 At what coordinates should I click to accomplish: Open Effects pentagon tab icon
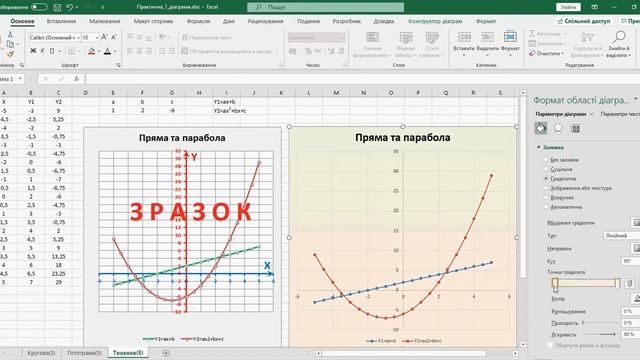558,128
